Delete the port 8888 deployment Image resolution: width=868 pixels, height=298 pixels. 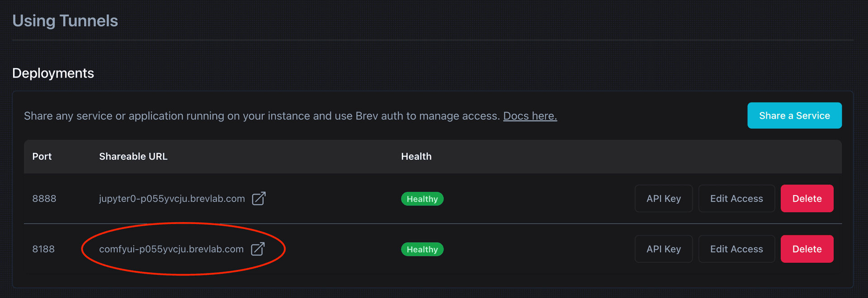point(807,199)
